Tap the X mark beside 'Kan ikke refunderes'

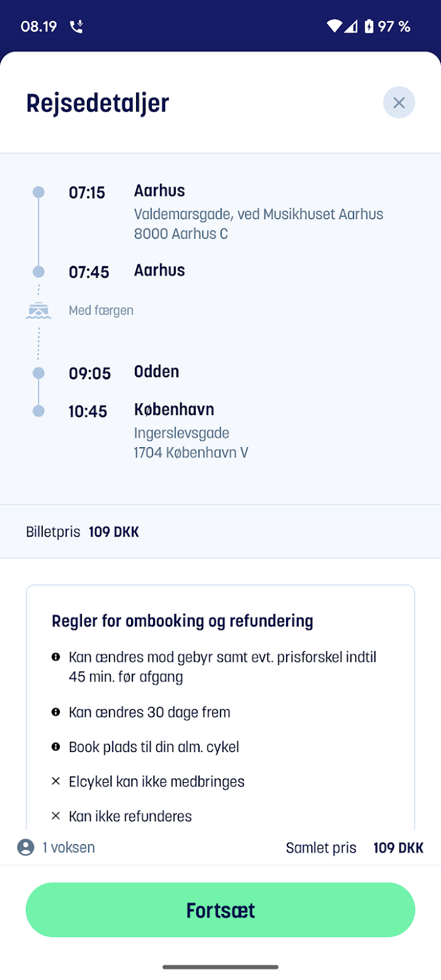tap(55, 816)
